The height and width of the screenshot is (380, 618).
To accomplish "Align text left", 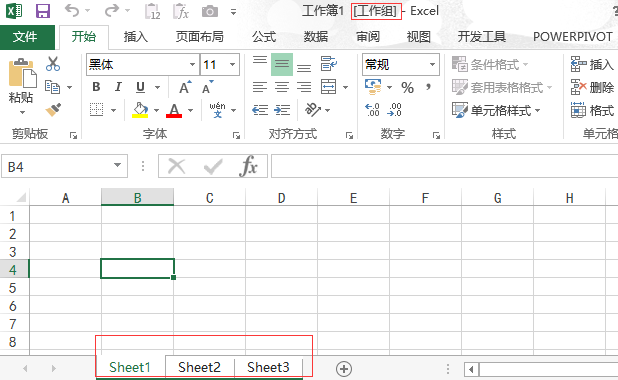I will pos(260,87).
